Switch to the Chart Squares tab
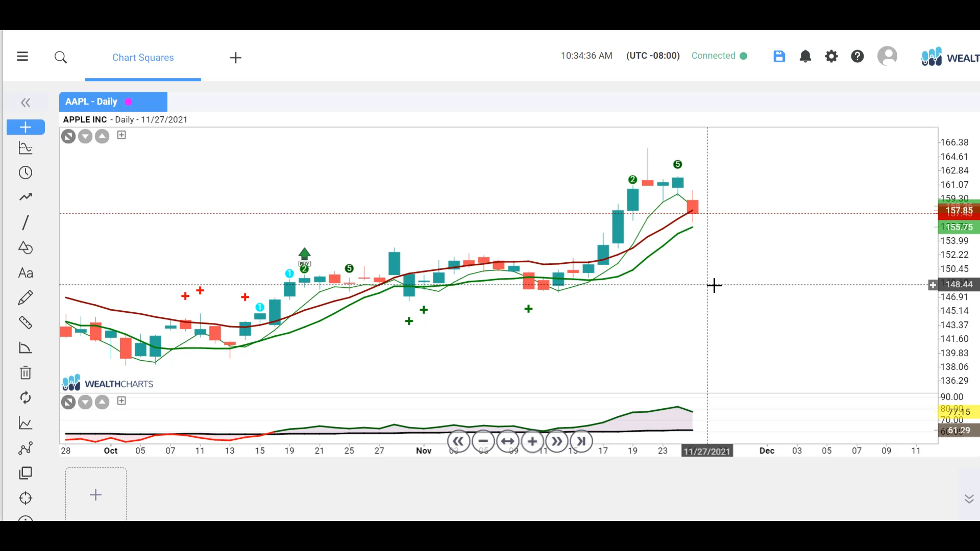The height and width of the screenshot is (551, 980). coord(143,58)
